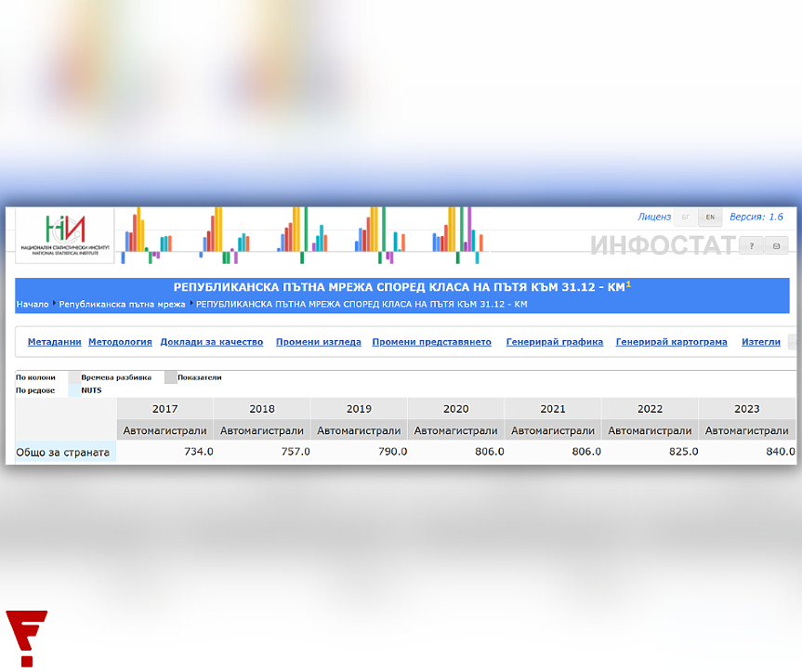This screenshot has width=802, height=672.
Task: Expand the Изтегли download menu
Action: point(761,342)
